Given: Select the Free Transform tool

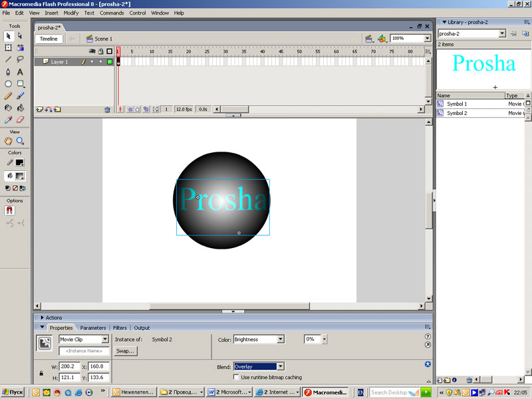Looking at the screenshot, I should (x=8, y=48).
